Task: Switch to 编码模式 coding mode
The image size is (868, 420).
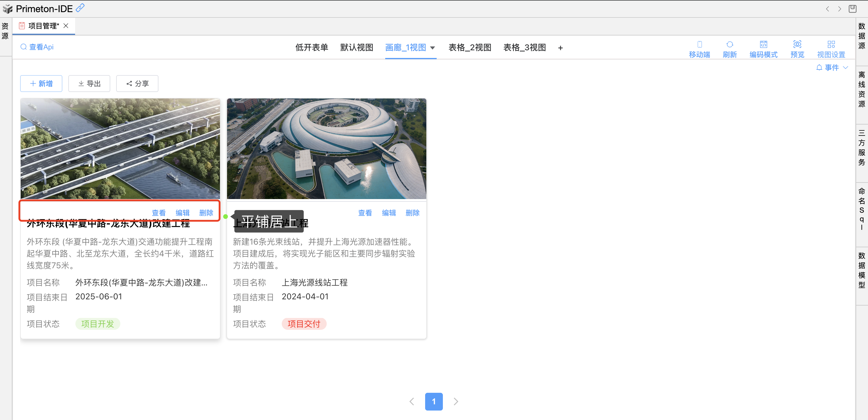Action: click(764, 48)
